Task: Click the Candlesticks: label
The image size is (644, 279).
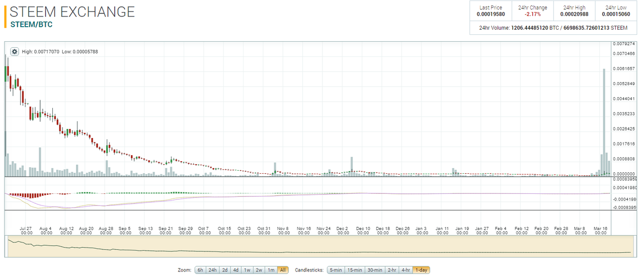Action: pos(308,270)
